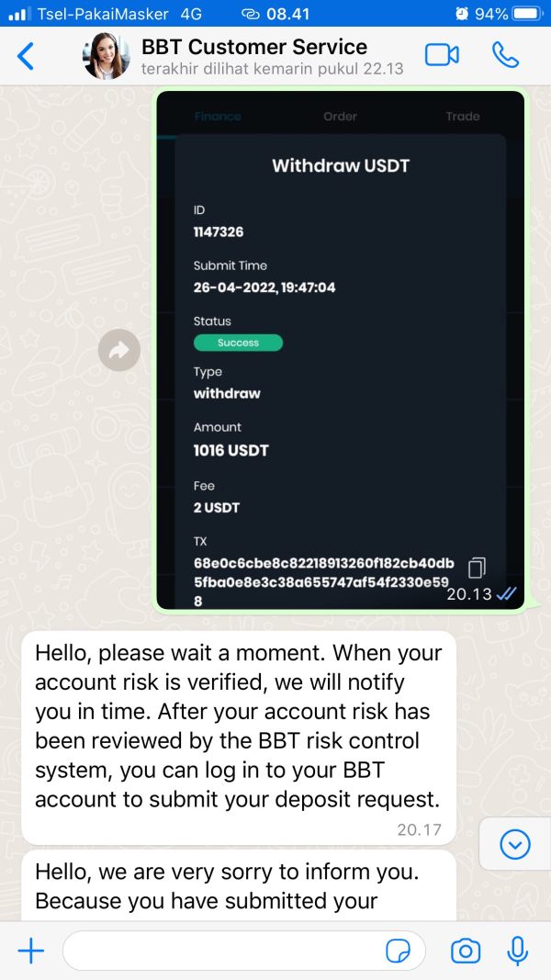The image size is (551, 980).
Task: Open the attachment plus button
Action: pos(30,951)
